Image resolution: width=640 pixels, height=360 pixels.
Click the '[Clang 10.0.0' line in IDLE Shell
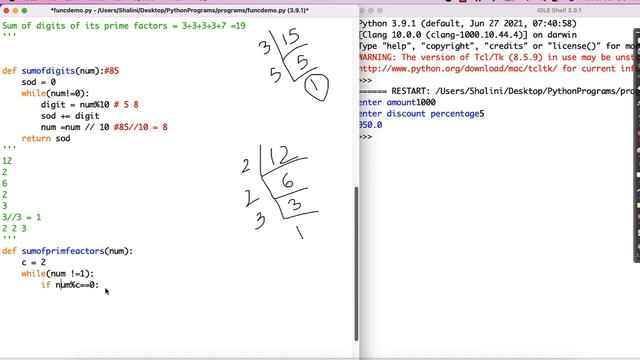click(468, 35)
